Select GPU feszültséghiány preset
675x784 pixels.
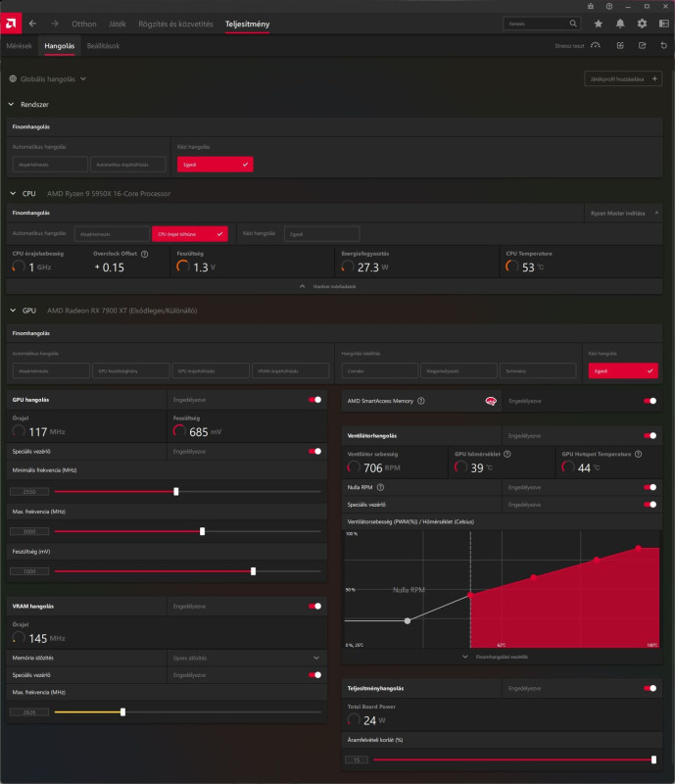pos(130,371)
